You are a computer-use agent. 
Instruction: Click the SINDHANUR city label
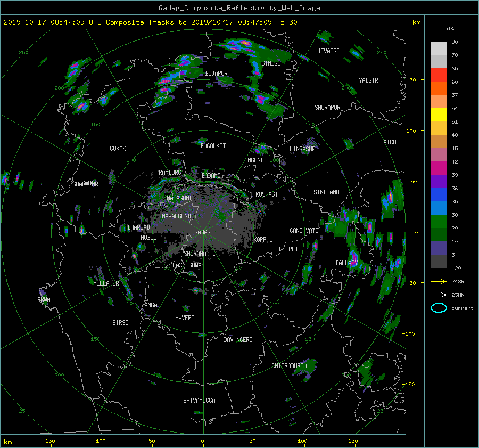pyautogui.click(x=328, y=192)
